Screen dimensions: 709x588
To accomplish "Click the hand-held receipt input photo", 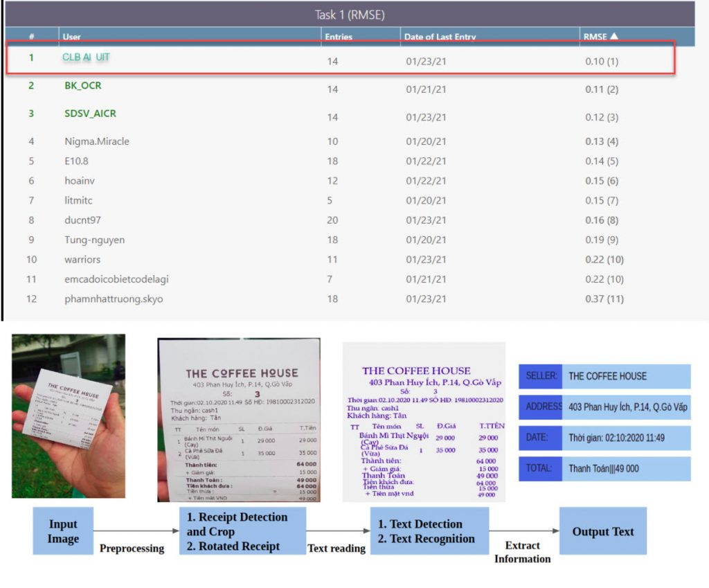I will 69,416.
